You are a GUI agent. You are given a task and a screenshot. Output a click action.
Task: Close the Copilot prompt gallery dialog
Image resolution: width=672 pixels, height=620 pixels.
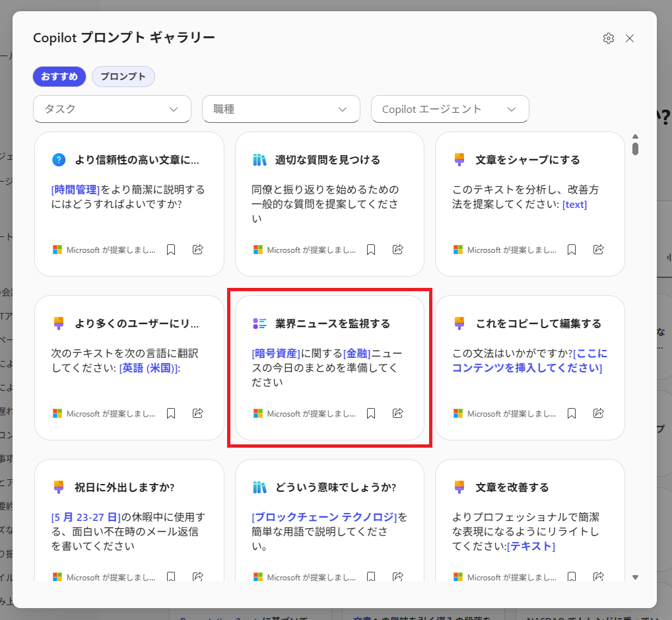tap(630, 38)
